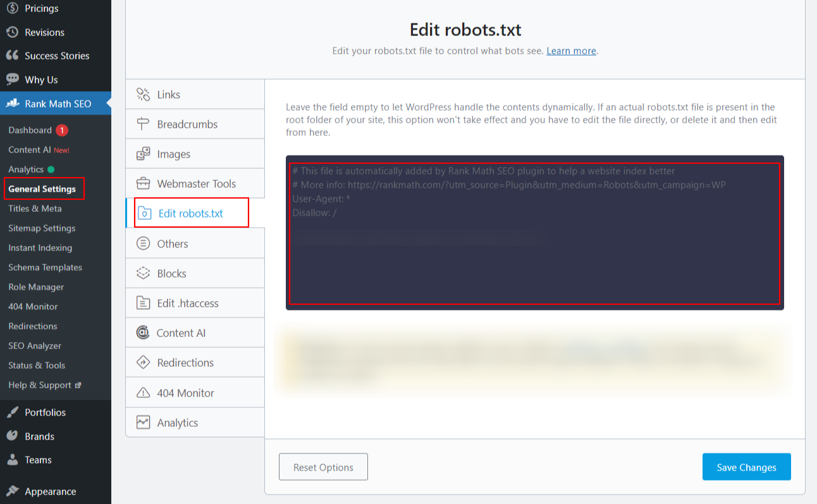Open Rank Math Dashboard submenu item
The image size is (817, 504).
point(30,130)
